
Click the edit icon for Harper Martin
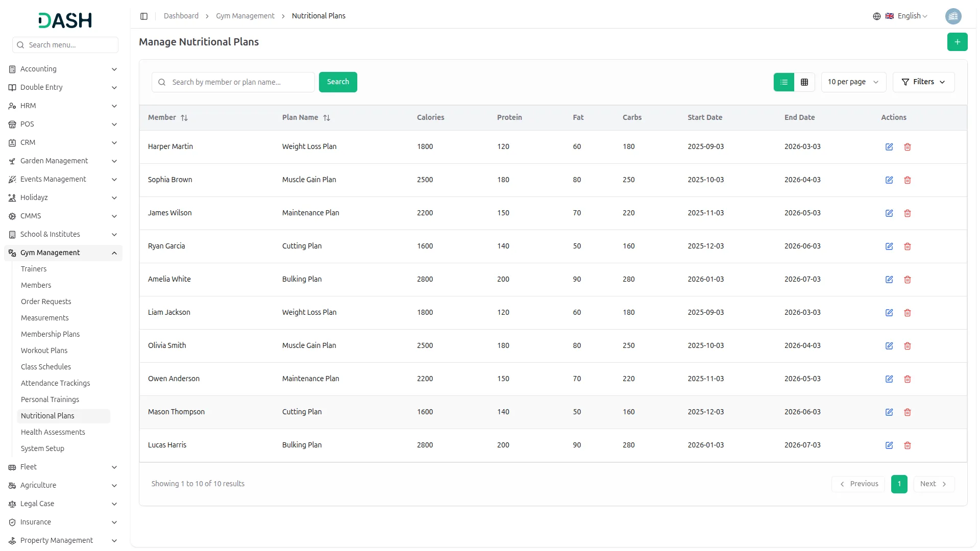click(x=889, y=147)
